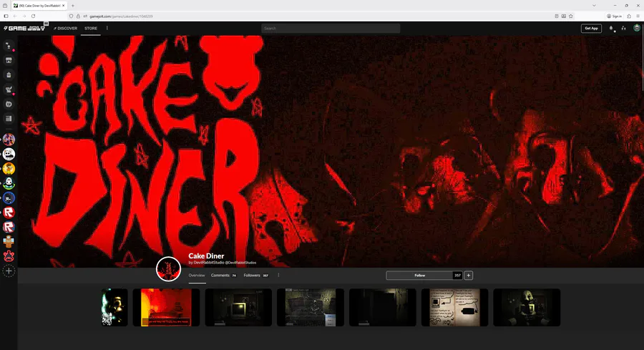Open more options dots beside Store
The width and height of the screenshot is (644, 350).
click(x=107, y=28)
